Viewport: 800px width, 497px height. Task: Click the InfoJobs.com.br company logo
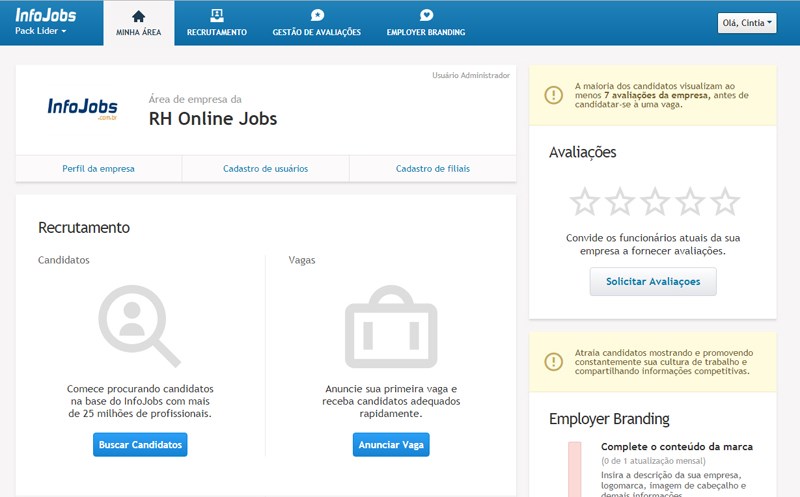point(82,109)
